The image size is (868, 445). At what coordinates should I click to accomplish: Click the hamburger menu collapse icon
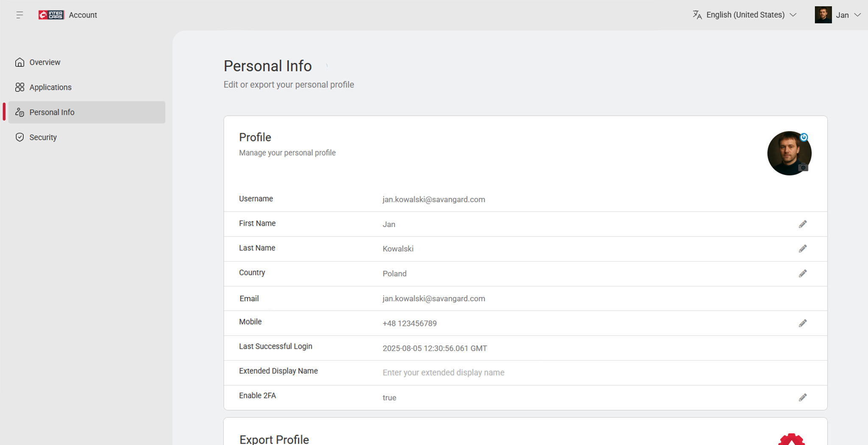[19, 15]
